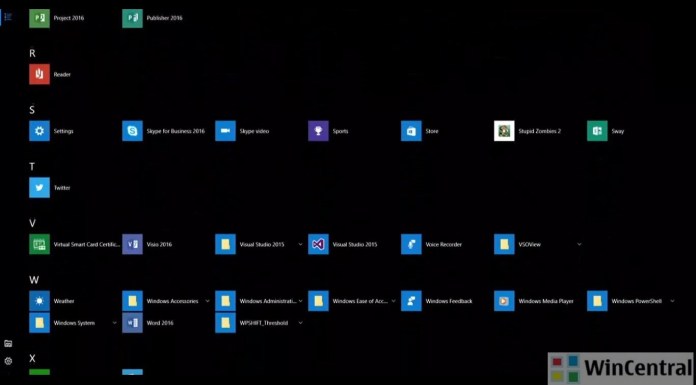
Task: Open the Reader app tile
Action: coord(40,74)
